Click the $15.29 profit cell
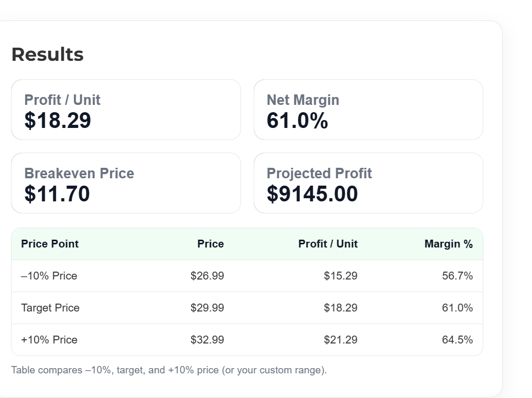Image resolution: width=532 pixels, height=398 pixels. [340, 275]
